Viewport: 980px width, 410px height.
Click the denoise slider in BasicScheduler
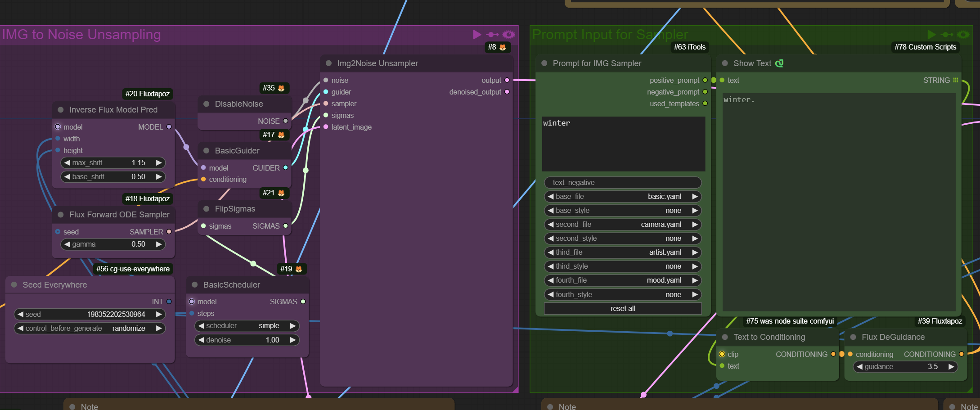click(247, 340)
